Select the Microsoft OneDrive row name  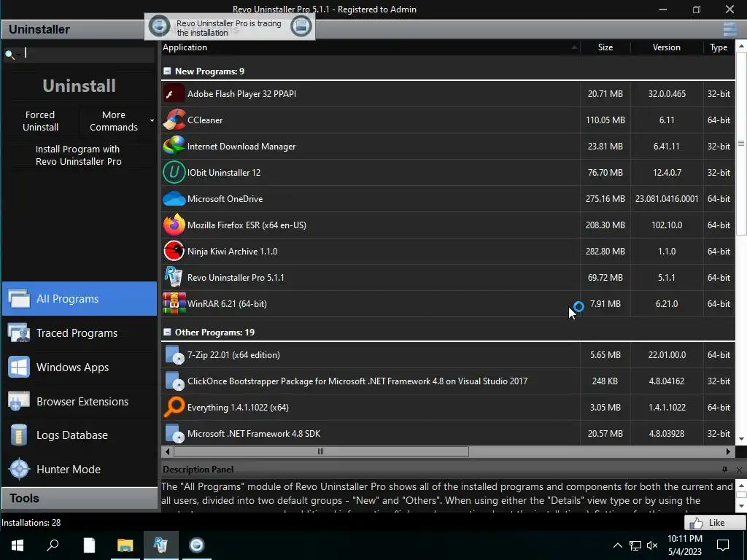tap(225, 199)
